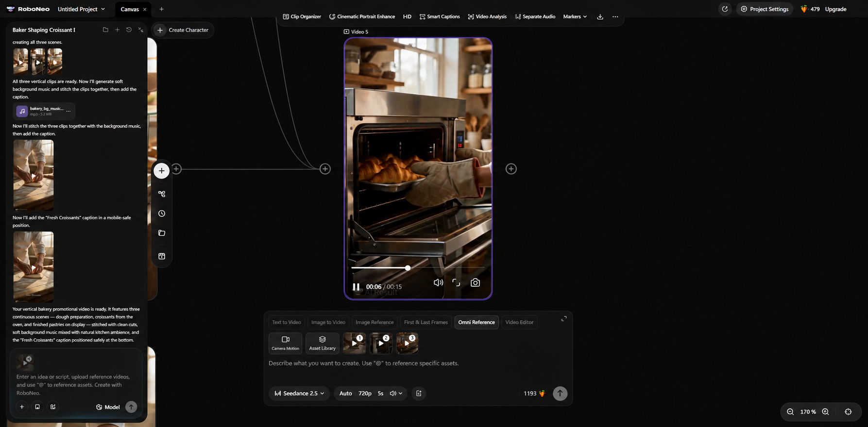Pause the Video 5 playback

point(356,287)
